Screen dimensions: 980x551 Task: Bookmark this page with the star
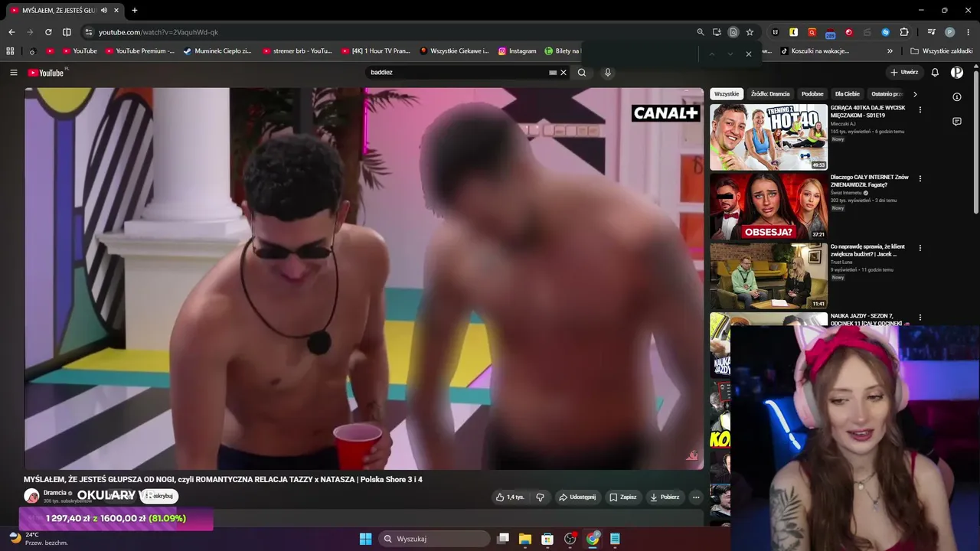pos(750,32)
